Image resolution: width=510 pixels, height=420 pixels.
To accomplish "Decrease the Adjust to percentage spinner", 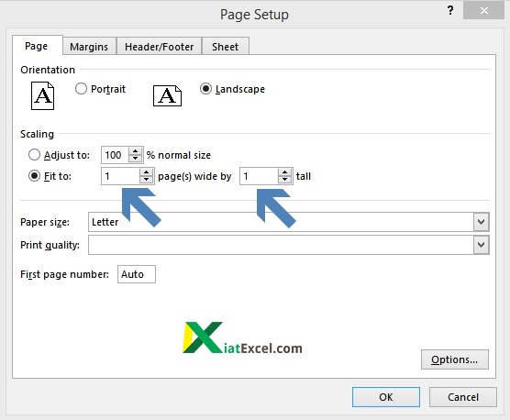I will [136, 159].
